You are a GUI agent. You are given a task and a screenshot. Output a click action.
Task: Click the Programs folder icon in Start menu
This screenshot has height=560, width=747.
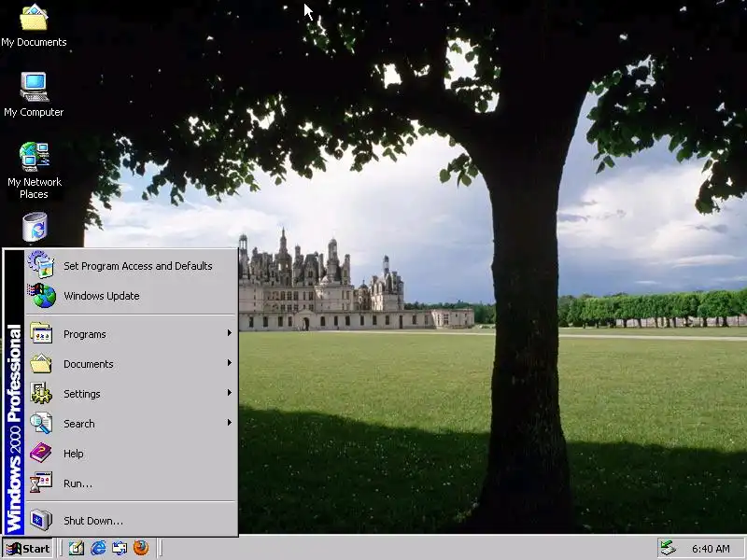(x=41, y=333)
